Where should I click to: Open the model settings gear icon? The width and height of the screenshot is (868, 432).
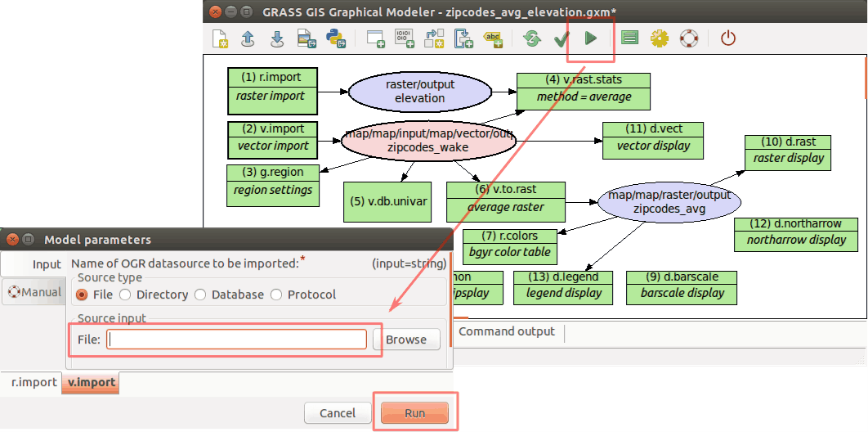point(660,38)
